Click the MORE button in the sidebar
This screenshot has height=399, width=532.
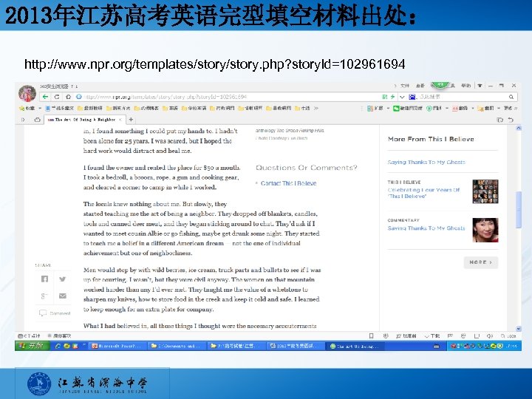tap(481, 262)
